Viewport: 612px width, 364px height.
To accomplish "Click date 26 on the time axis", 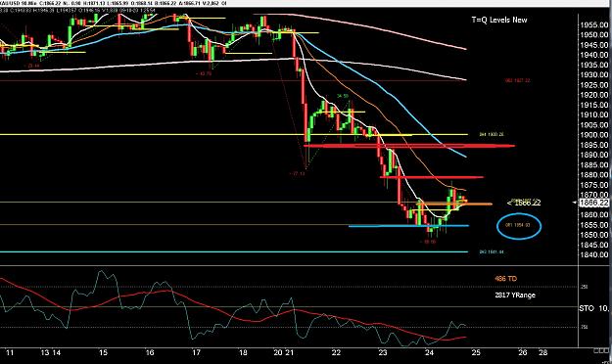I will (523, 352).
